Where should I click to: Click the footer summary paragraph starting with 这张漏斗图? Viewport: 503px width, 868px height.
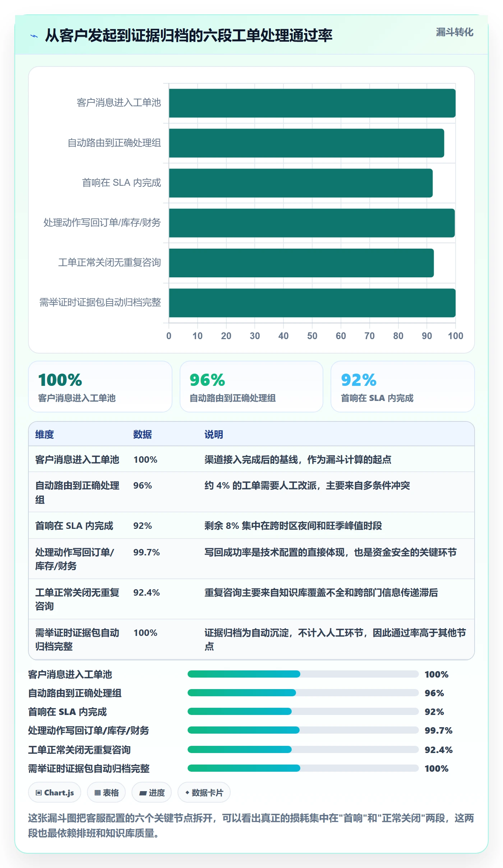pyautogui.click(x=251, y=825)
